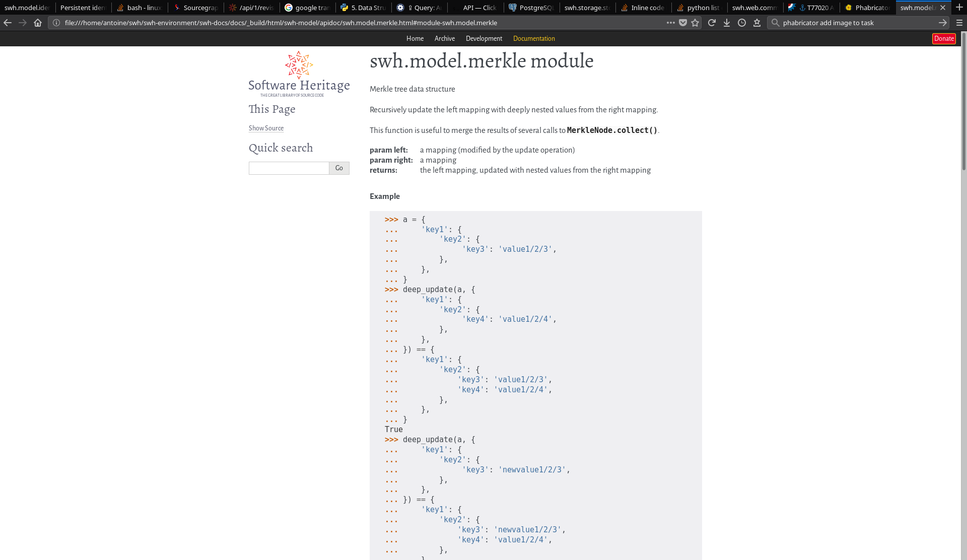Switch to the first swh.model.iden tab
This screenshot has width=967, height=560.
27,8
